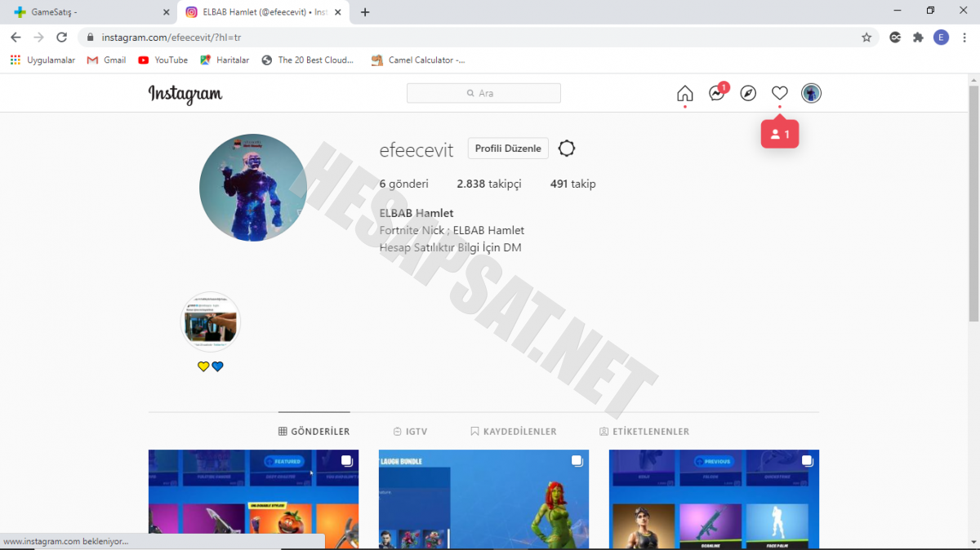Click the 6 gönderi count
980x550 pixels.
pyautogui.click(x=403, y=184)
